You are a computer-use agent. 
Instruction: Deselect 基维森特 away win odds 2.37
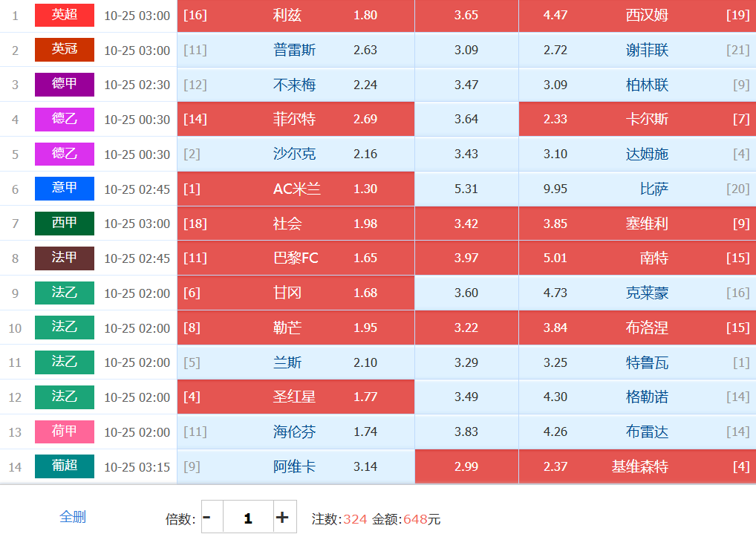pyautogui.click(x=637, y=467)
